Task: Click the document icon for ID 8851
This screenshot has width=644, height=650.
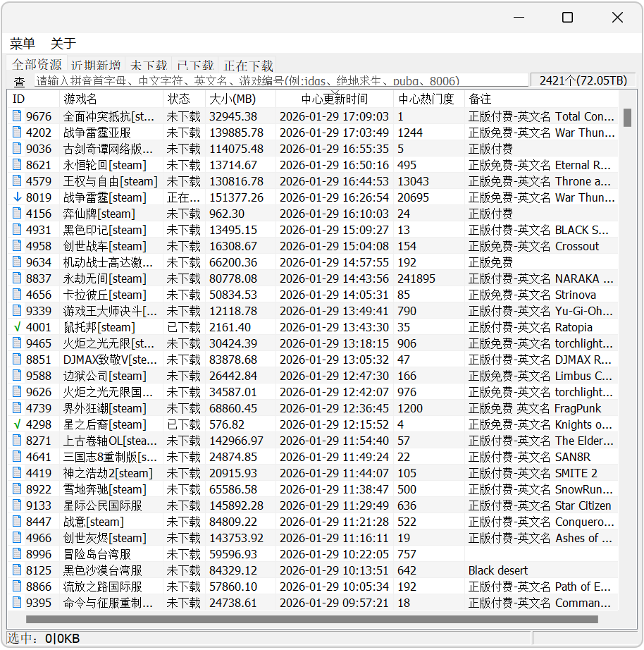Action: pyautogui.click(x=17, y=360)
